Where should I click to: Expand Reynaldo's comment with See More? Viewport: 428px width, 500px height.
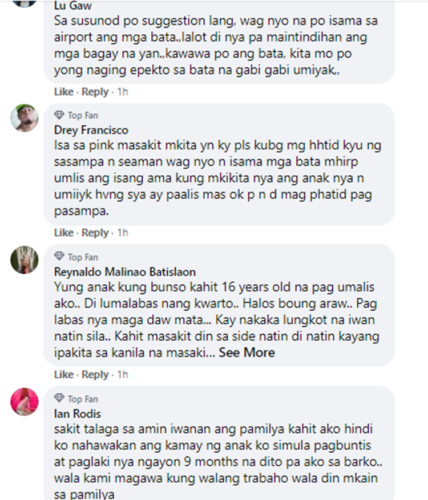[247, 353]
